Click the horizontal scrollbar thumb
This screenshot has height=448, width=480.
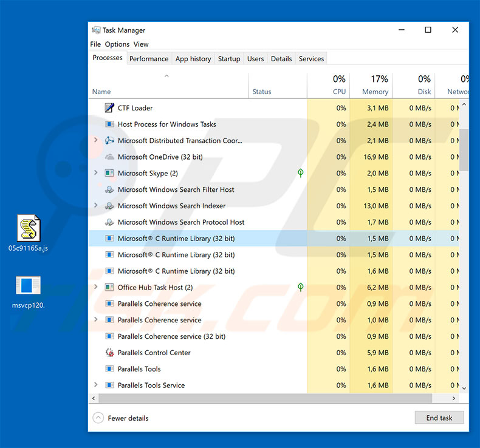pyautogui.click(x=265, y=398)
